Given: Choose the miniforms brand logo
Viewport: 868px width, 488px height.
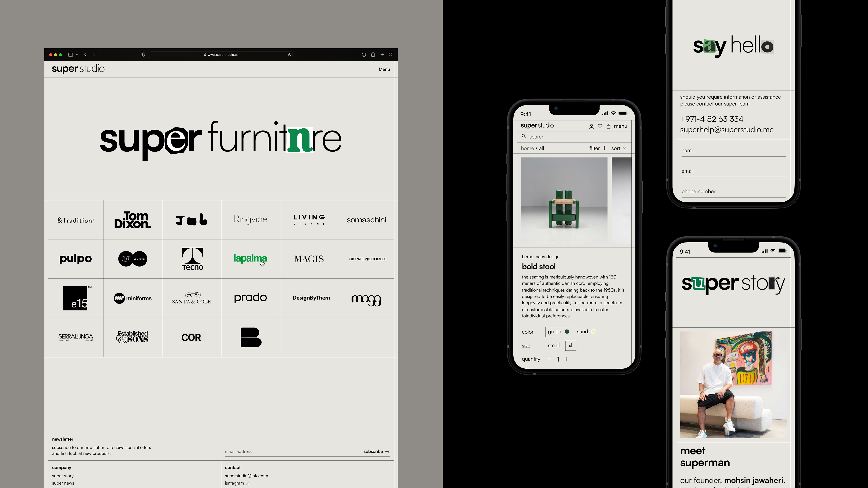Looking at the screenshot, I should pos(133,298).
